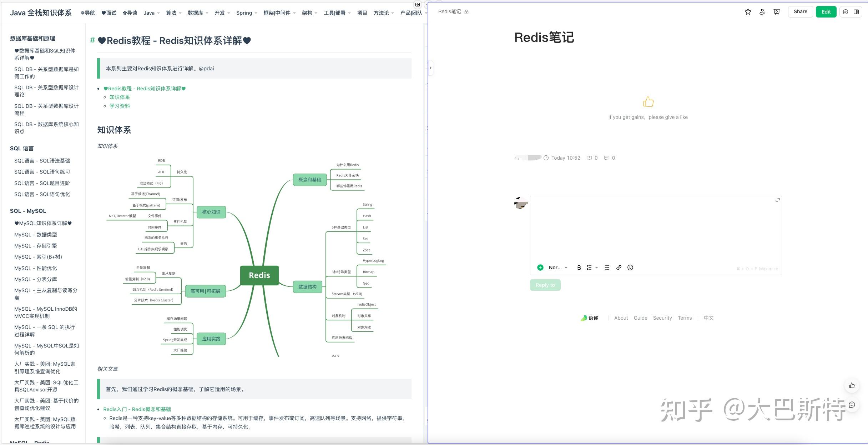The image size is (868, 445).
Task: Click the lock icon beside Redis笔记
Action: coord(466,12)
